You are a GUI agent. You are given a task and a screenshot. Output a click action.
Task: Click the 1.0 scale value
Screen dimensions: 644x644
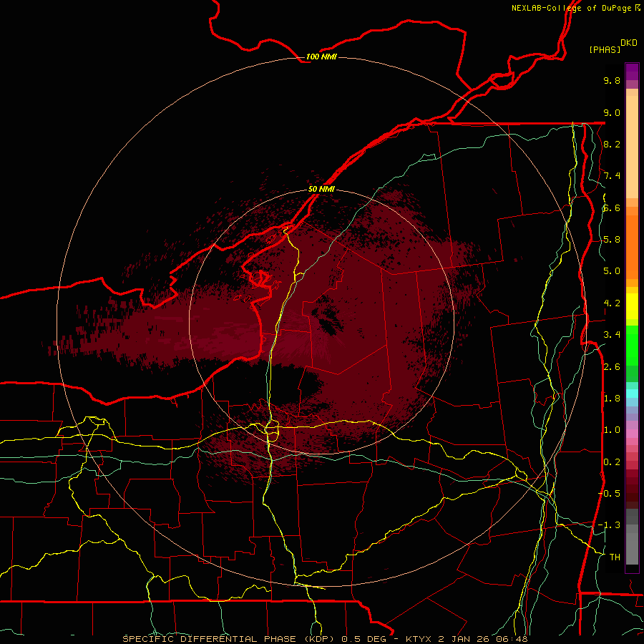pyautogui.click(x=612, y=430)
